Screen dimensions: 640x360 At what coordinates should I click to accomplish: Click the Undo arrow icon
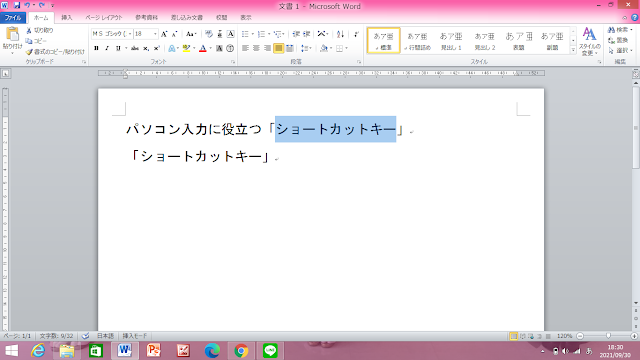click(27, 5)
